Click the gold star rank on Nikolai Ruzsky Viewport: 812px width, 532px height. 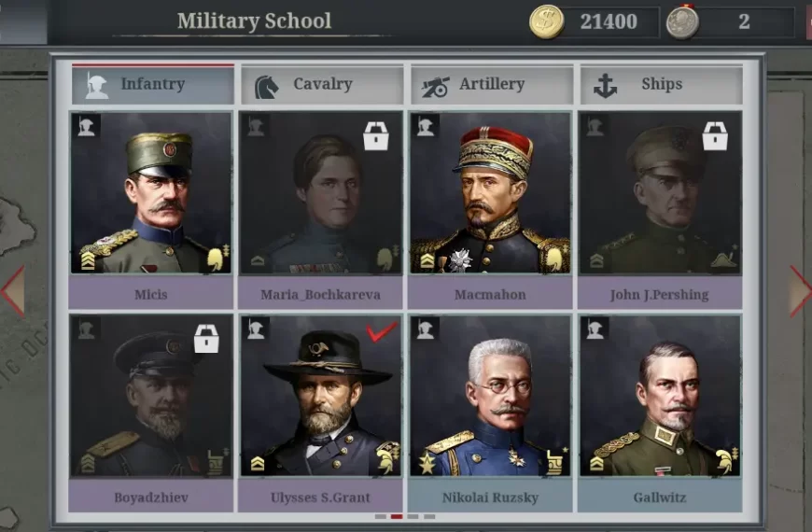(427, 463)
